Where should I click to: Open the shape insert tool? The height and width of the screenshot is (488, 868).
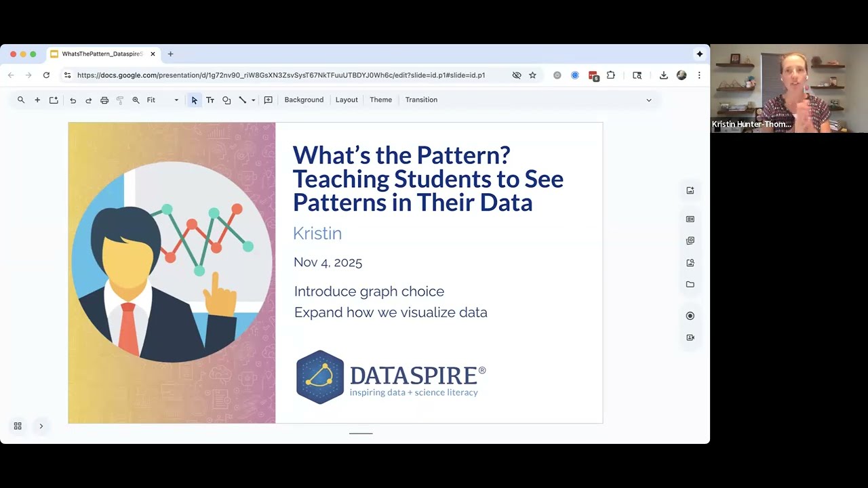226,100
